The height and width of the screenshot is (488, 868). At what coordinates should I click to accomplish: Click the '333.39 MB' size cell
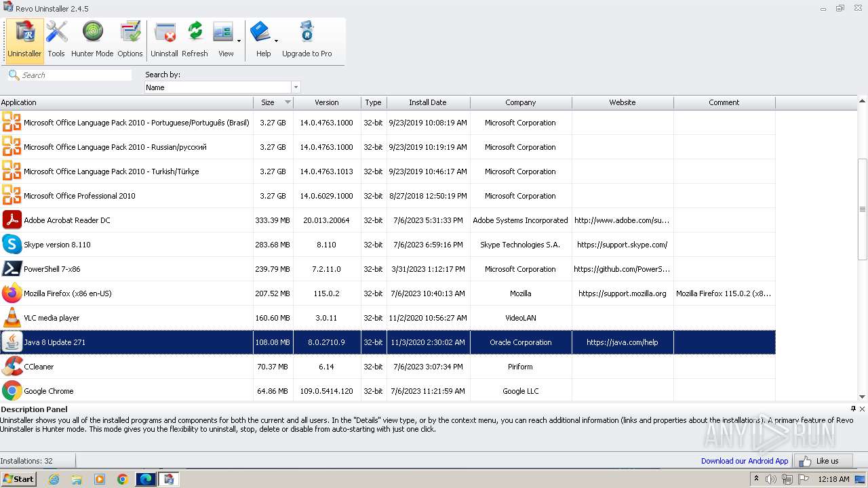coord(273,220)
